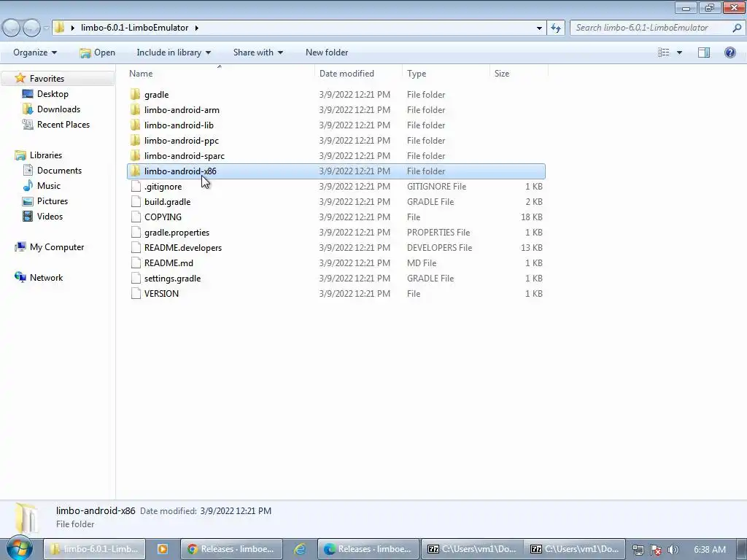Select the limbo-android-sparc folder icon
The width and height of the screenshot is (747, 560).
click(135, 156)
